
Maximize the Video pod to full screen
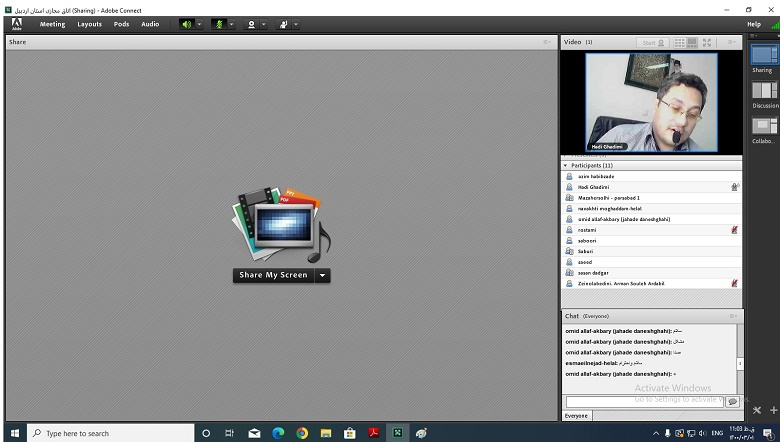[708, 43]
